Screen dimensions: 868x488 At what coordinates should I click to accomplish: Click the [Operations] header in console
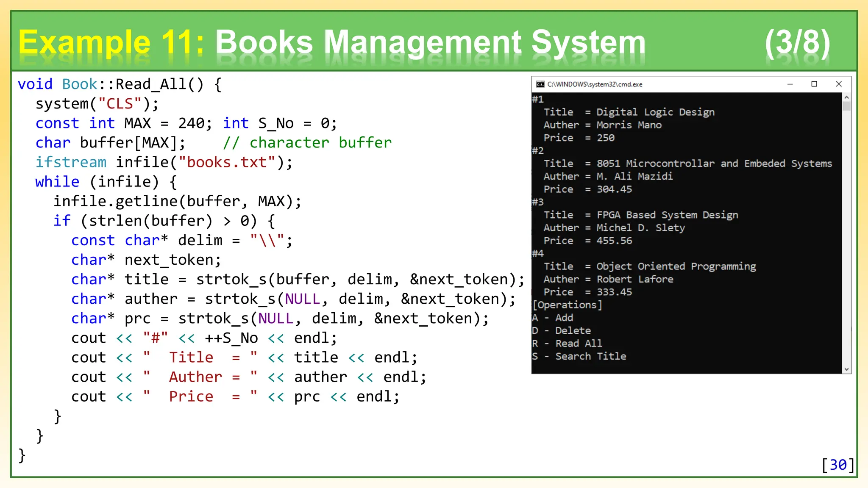[567, 305]
